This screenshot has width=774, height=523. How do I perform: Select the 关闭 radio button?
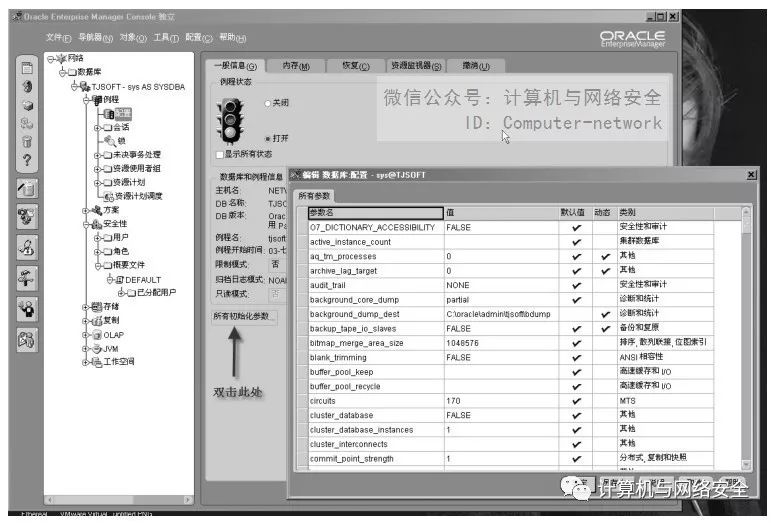pos(268,103)
